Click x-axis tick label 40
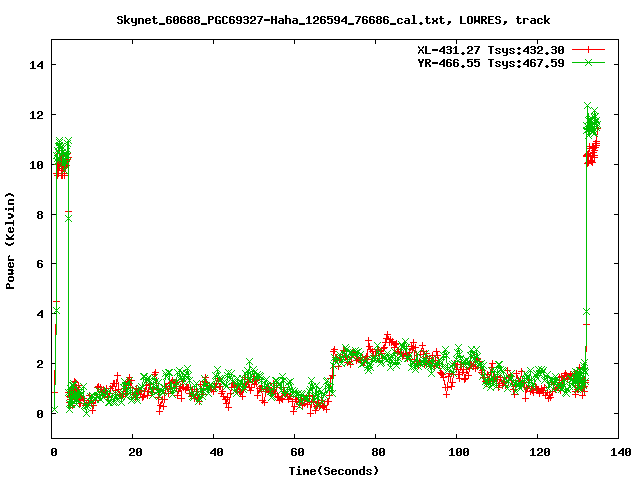The image size is (640, 480). click(216, 452)
